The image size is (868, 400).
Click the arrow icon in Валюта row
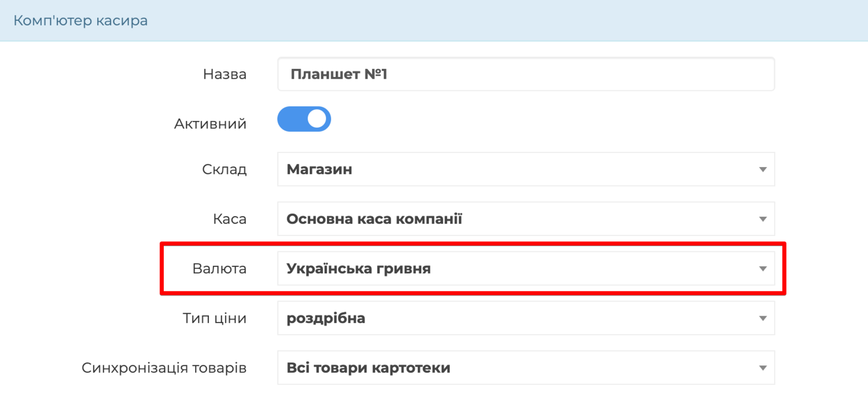763,269
